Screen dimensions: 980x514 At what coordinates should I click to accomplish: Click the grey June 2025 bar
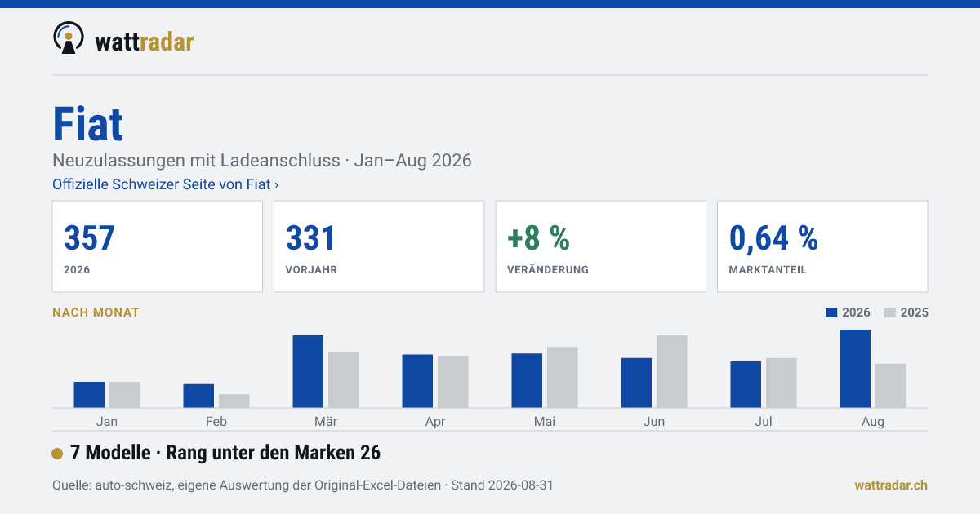[x=672, y=371]
